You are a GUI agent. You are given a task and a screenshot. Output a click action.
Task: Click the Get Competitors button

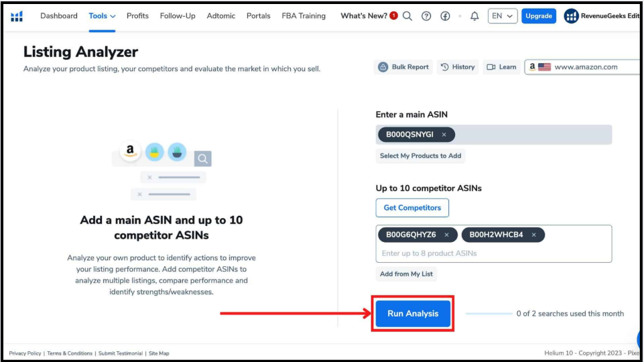pyautogui.click(x=412, y=208)
